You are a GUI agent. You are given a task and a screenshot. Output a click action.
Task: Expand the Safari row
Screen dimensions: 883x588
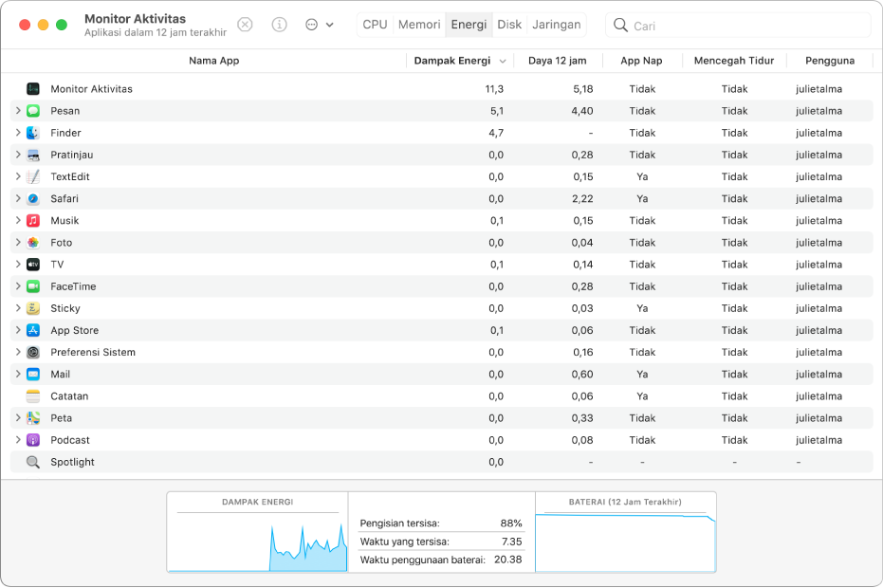click(x=18, y=198)
